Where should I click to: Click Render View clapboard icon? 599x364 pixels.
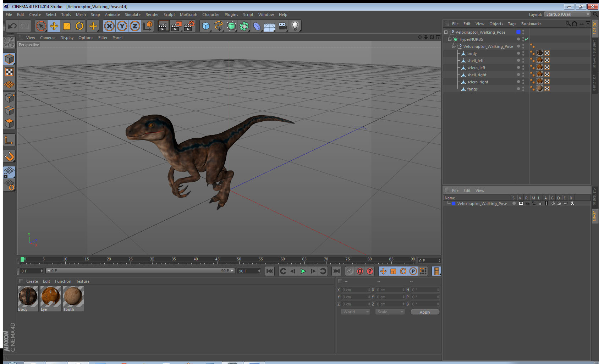(163, 26)
